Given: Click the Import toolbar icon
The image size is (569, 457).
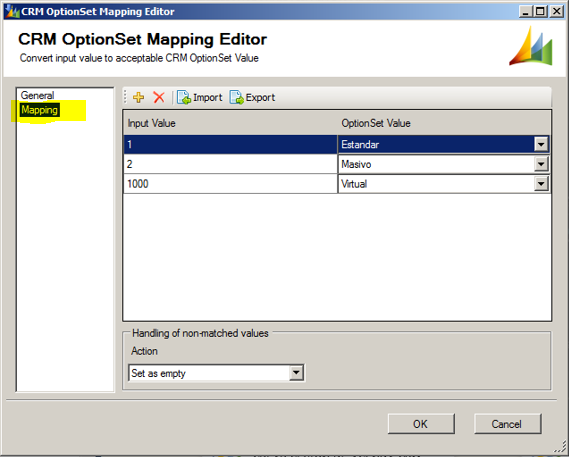Looking at the screenshot, I should (184, 97).
